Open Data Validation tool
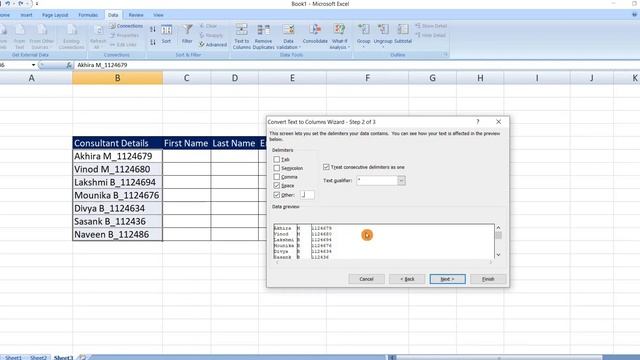This screenshot has height=360, width=640. 288,36
